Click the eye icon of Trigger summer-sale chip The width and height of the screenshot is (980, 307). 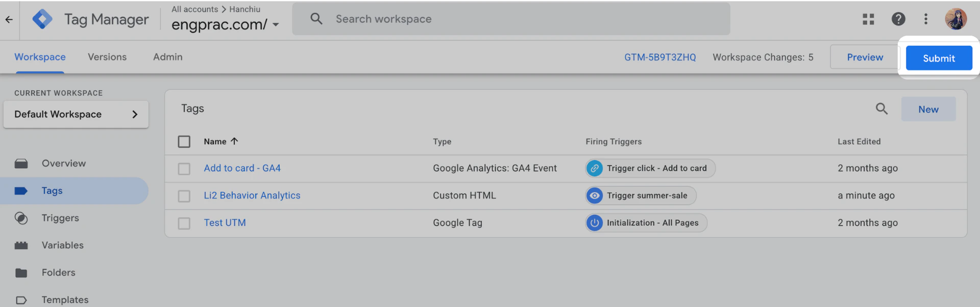[x=594, y=195]
